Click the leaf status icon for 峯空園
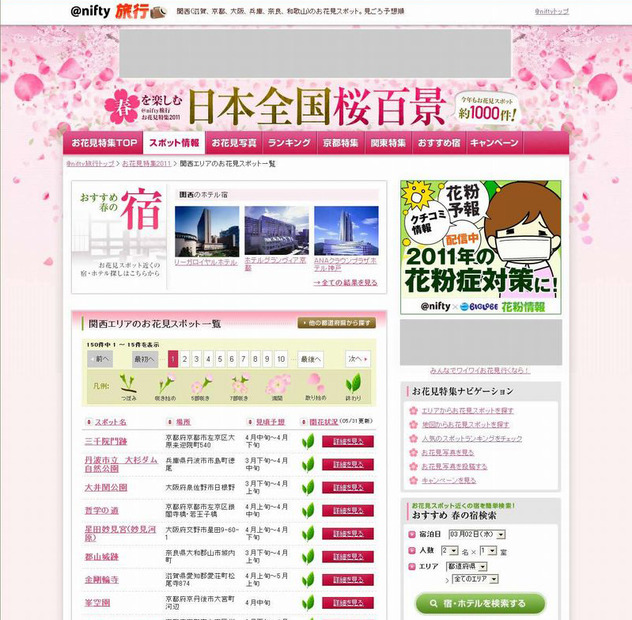This screenshot has width=632, height=620. (308, 603)
